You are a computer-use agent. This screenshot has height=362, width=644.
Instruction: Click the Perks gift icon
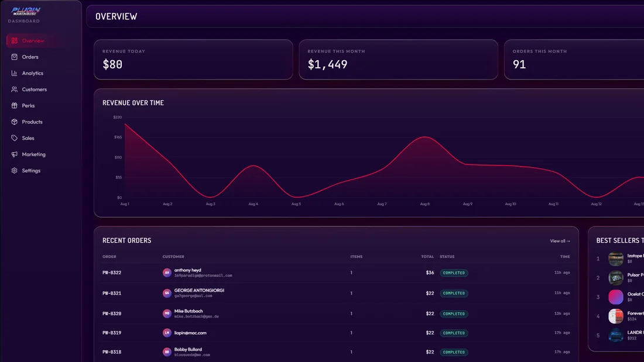(15, 105)
